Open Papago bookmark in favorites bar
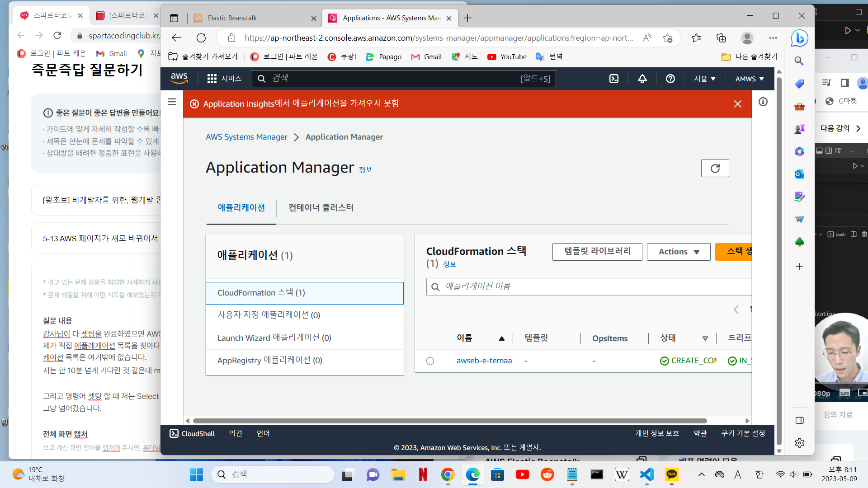This screenshot has width=868, height=488. 383,57
